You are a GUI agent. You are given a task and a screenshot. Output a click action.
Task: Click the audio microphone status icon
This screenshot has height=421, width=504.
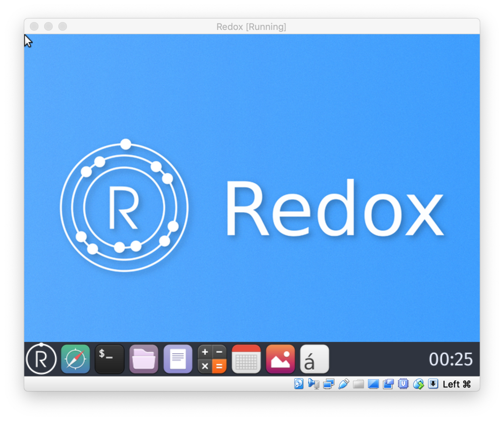coord(313,384)
